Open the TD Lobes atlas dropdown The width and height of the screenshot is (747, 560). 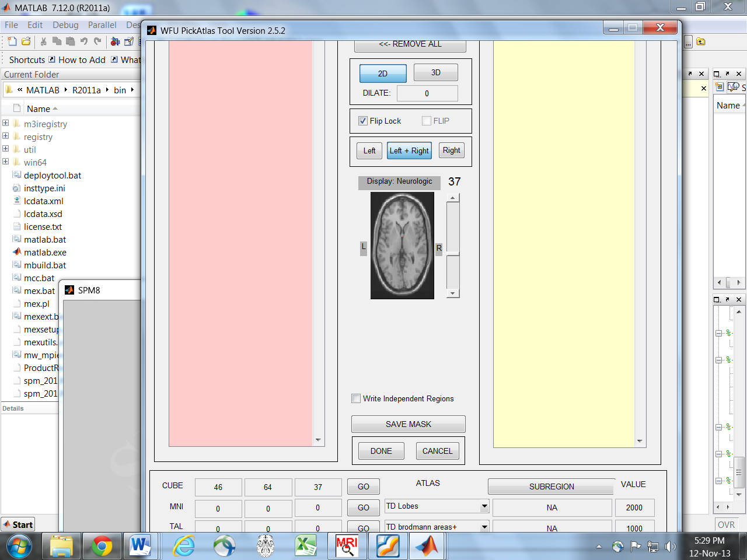pyautogui.click(x=484, y=506)
